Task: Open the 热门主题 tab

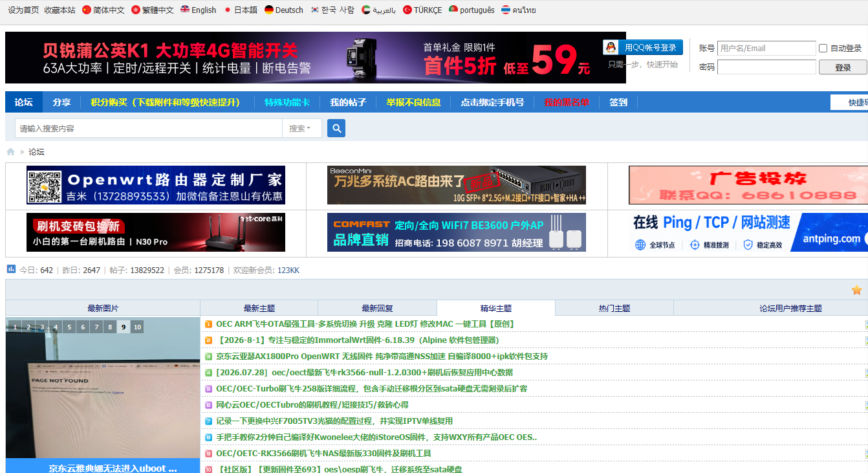Action: click(614, 309)
